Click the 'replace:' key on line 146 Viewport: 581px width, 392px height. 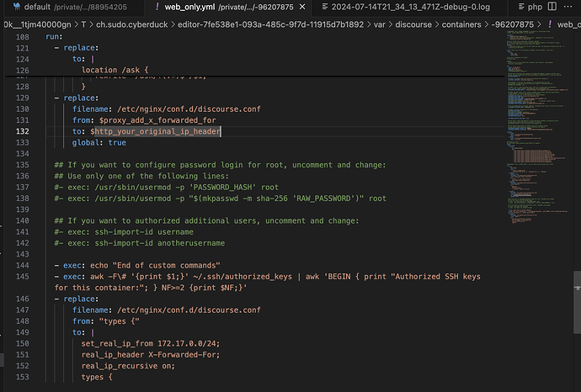(81, 299)
